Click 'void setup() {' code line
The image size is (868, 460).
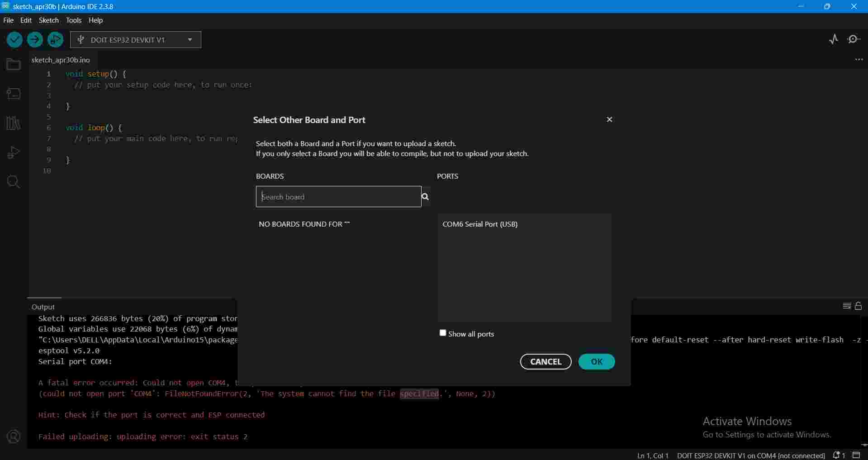point(96,74)
